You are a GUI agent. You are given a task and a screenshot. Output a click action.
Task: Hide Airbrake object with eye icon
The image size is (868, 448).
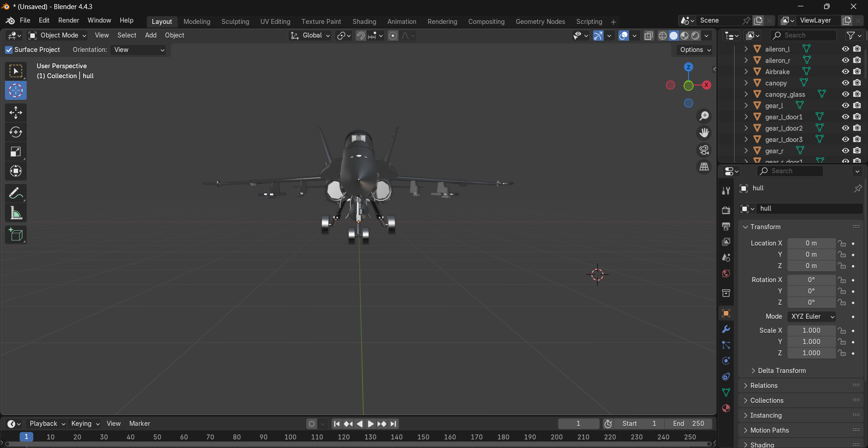845,71
